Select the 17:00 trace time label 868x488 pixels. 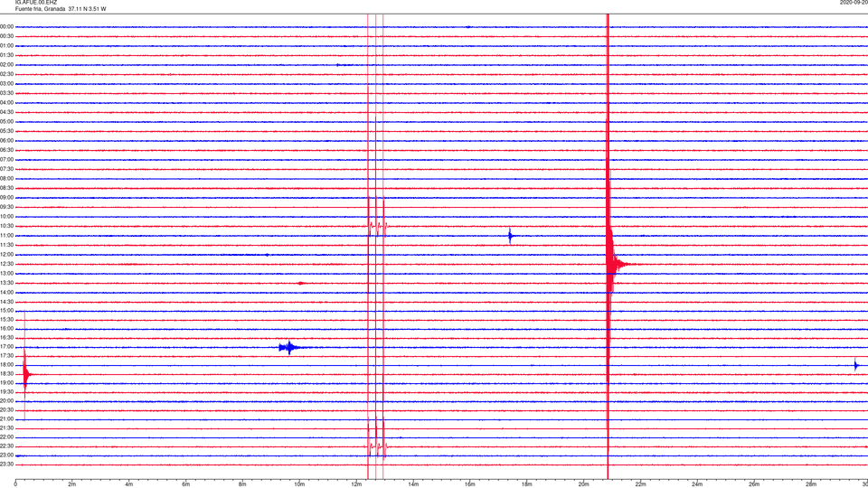pyautogui.click(x=6, y=347)
